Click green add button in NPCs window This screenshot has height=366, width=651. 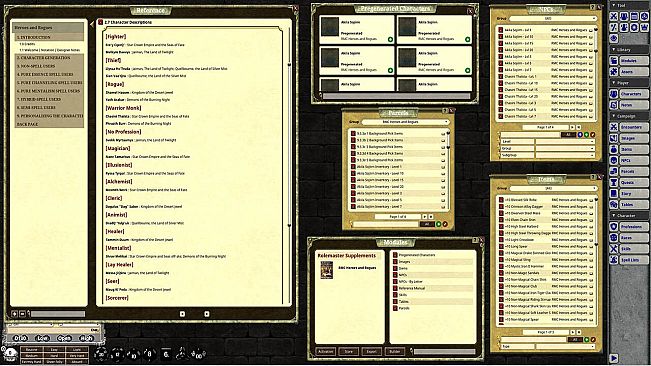(586, 134)
